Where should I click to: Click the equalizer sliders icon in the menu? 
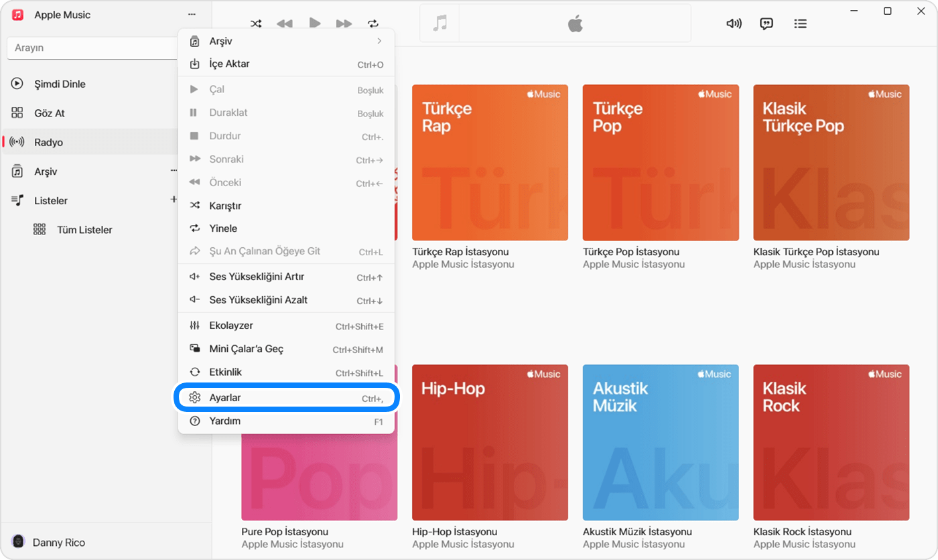195,326
